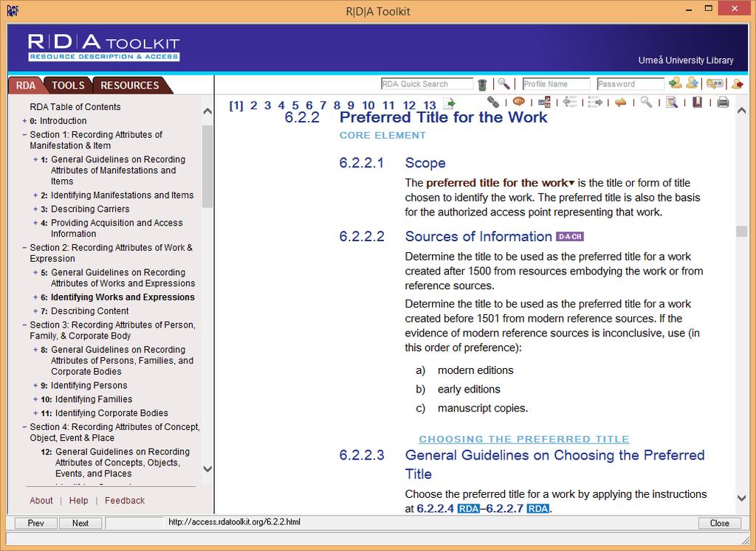756x551 pixels.
Task: Expand chapter 1 General Guidelines node
Action: click(35, 159)
